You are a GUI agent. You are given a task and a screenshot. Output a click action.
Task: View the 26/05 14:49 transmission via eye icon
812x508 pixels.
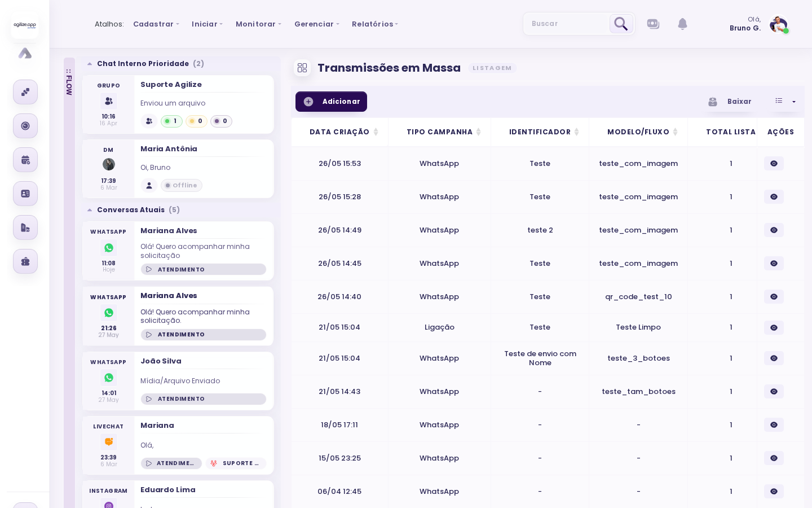click(774, 230)
